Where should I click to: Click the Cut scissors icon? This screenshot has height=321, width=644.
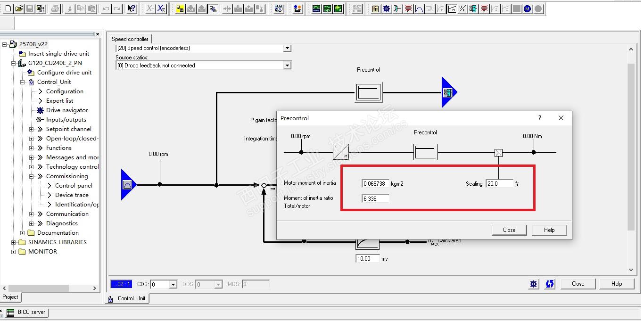[x=69, y=8]
